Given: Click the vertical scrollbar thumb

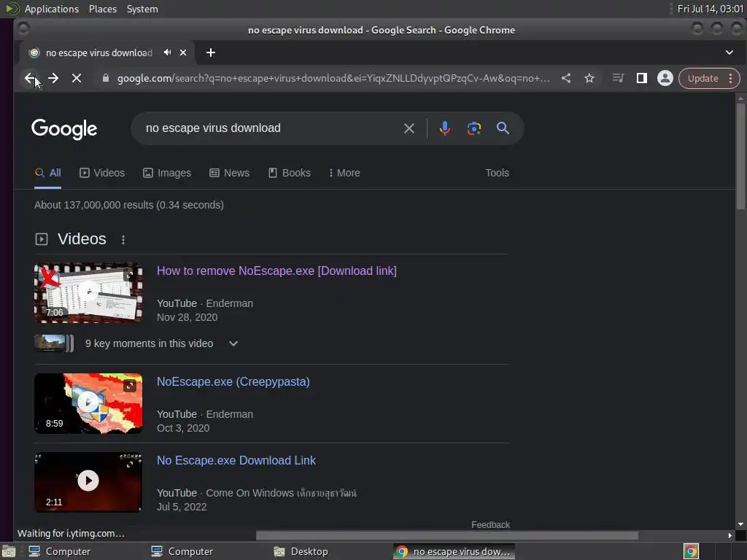Looking at the screenshot, I should (740, 156).
